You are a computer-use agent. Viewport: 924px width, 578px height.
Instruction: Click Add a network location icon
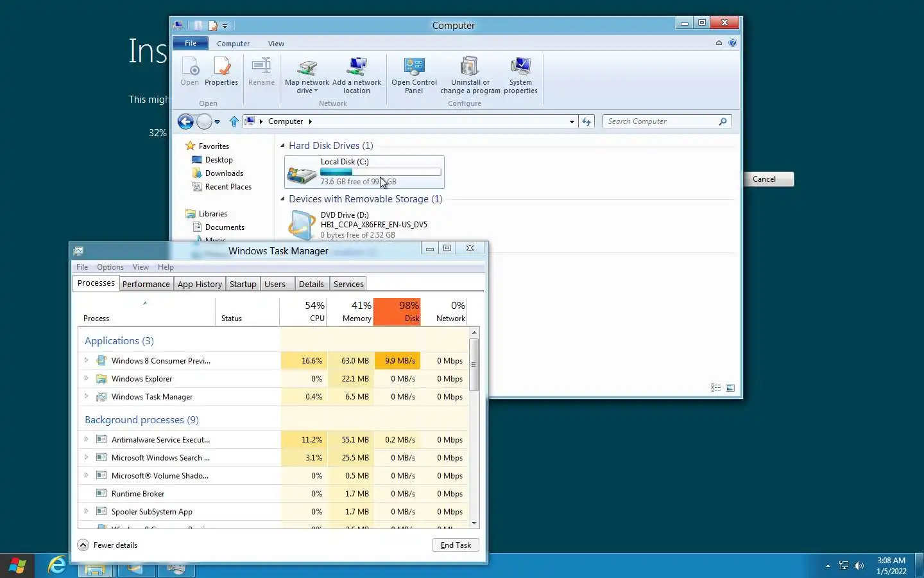point(357,76)
